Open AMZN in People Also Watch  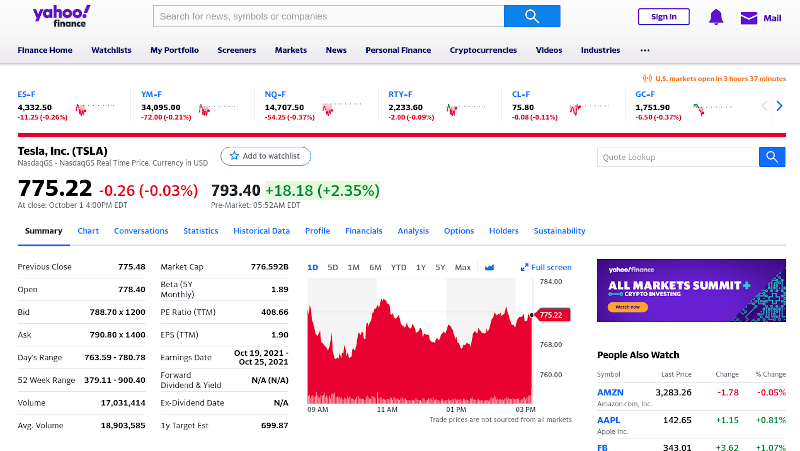pos(610,392)
